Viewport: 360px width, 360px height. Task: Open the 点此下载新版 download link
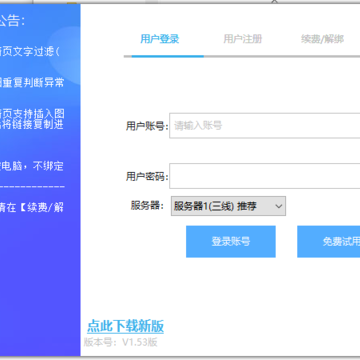(125, 326)
